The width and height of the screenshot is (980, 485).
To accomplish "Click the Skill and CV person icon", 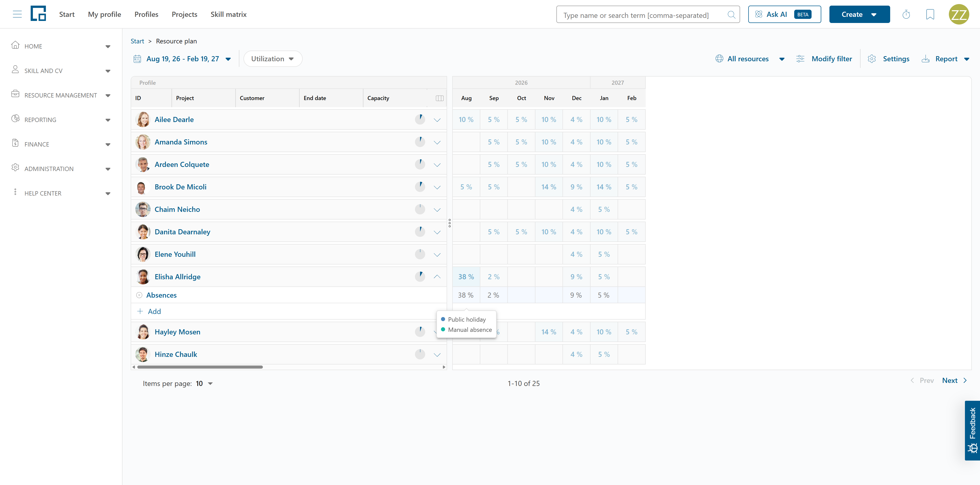I will tap(15, 70).
